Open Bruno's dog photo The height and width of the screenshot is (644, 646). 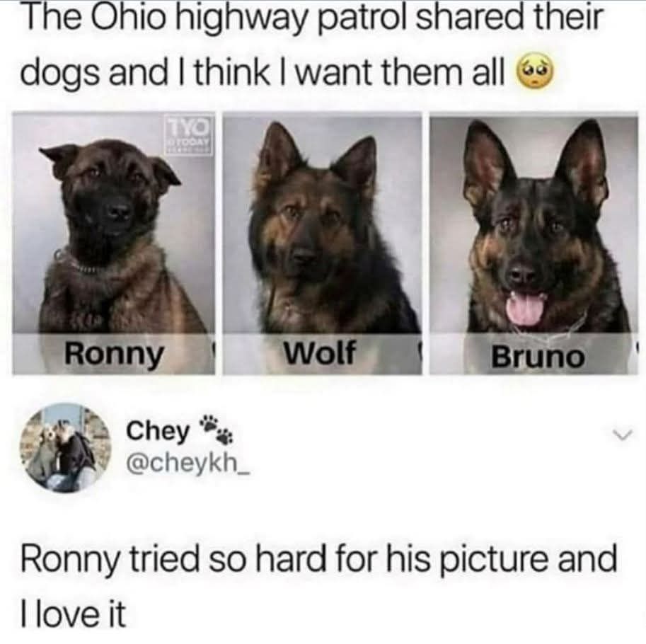point(534,243)
